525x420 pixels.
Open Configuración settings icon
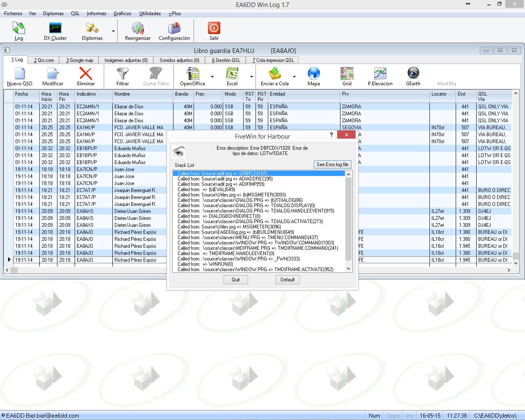click(x=174, y=31)
